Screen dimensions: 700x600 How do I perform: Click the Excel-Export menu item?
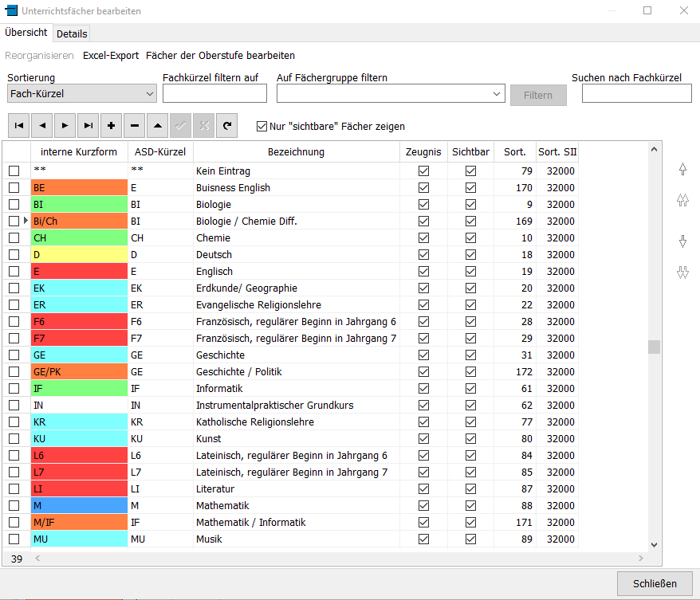111,55
